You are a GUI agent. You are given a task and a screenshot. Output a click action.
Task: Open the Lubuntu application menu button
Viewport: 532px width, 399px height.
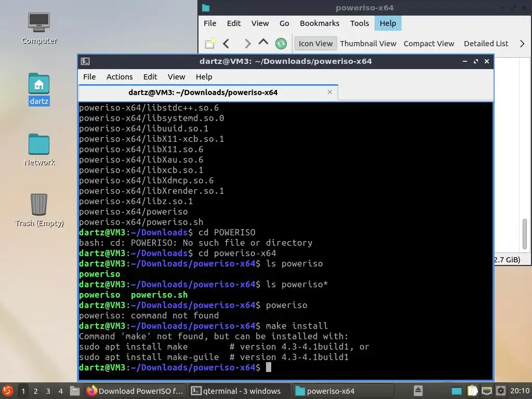coord(8,391)
